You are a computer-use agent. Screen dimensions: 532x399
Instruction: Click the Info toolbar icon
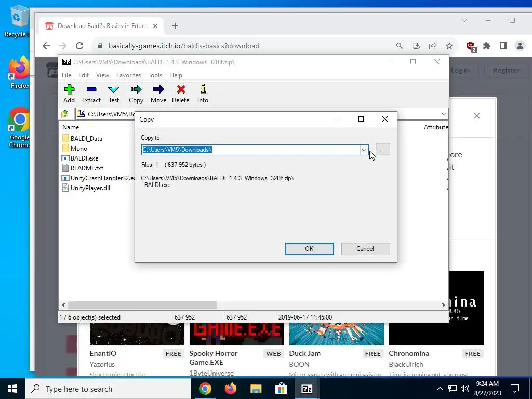[x=203, y=94]
